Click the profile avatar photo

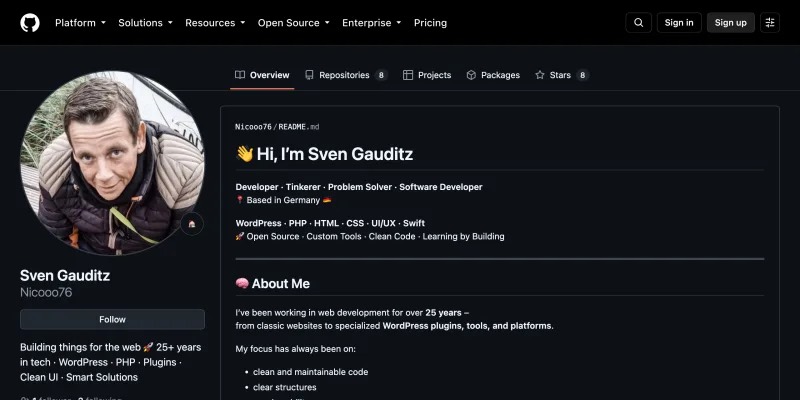(x=112, y=163)
